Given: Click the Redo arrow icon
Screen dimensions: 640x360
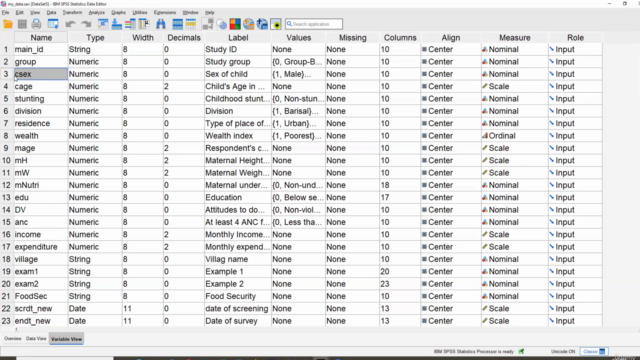Looking at the screenshot, I should click(x=86, y=24).
